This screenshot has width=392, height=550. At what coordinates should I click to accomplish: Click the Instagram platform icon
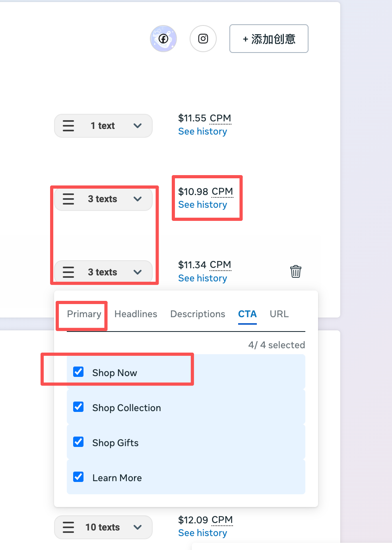[x=203, y=39]
